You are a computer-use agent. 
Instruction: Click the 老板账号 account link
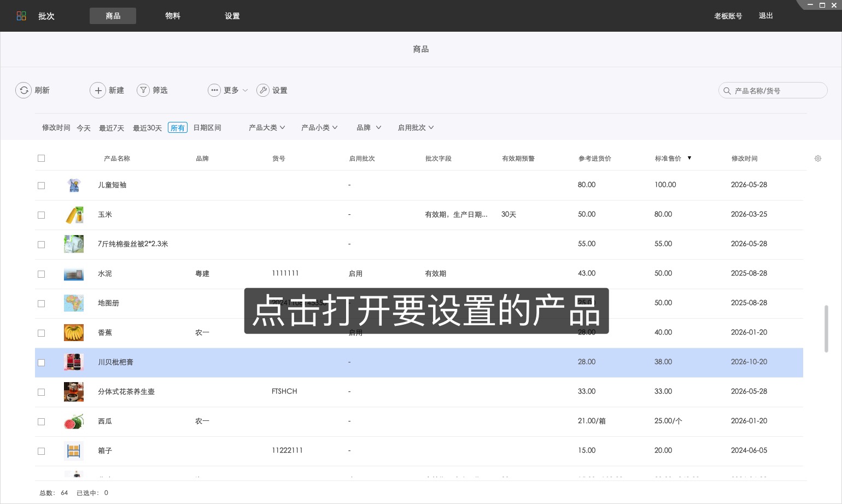click(728, 16)
